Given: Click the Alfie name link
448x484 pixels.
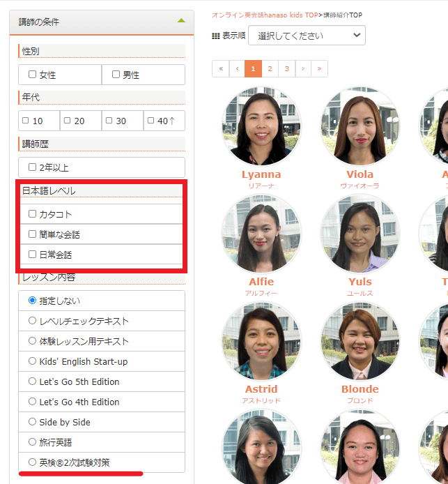Looking at the screenshot, I should 261,282.
